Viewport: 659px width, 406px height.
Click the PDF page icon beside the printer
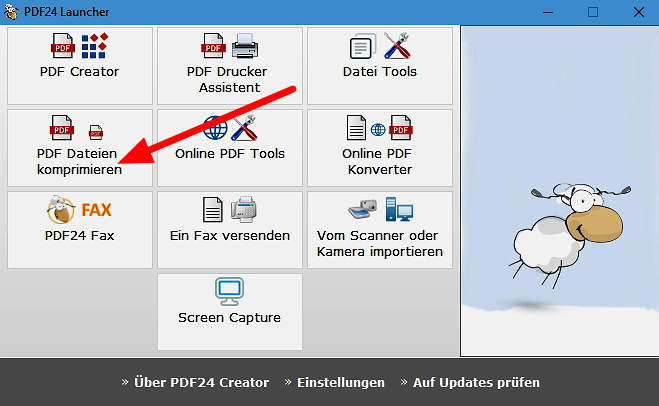click(213, 45)
